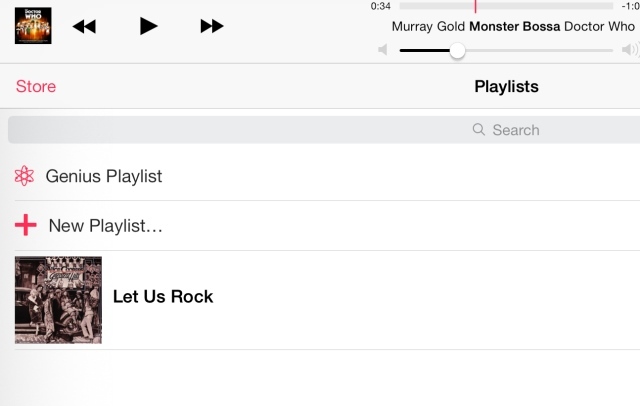The image size is (640, 406).
Task: Tap the rewind playback button
Action: [84, 27]
